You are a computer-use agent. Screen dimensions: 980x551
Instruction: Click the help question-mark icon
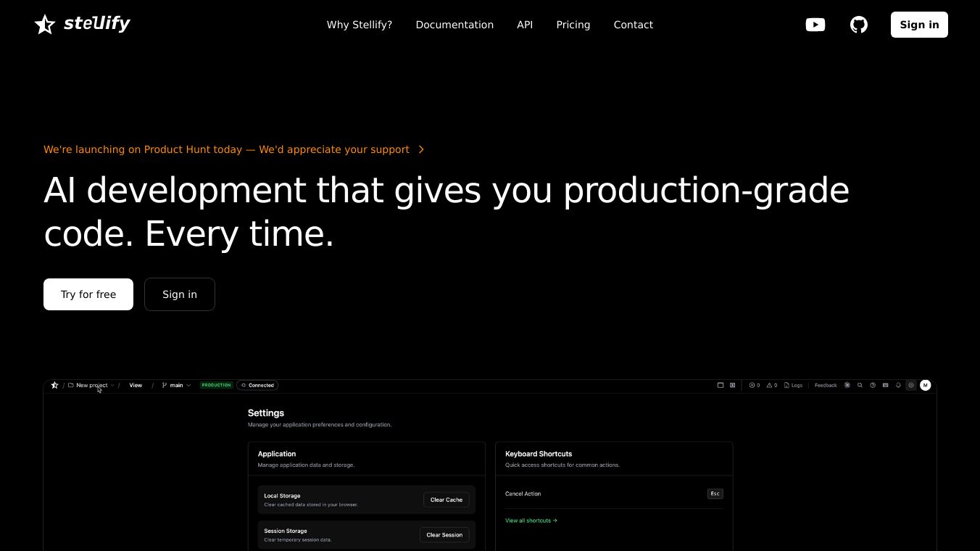click(x=873, y=385)
